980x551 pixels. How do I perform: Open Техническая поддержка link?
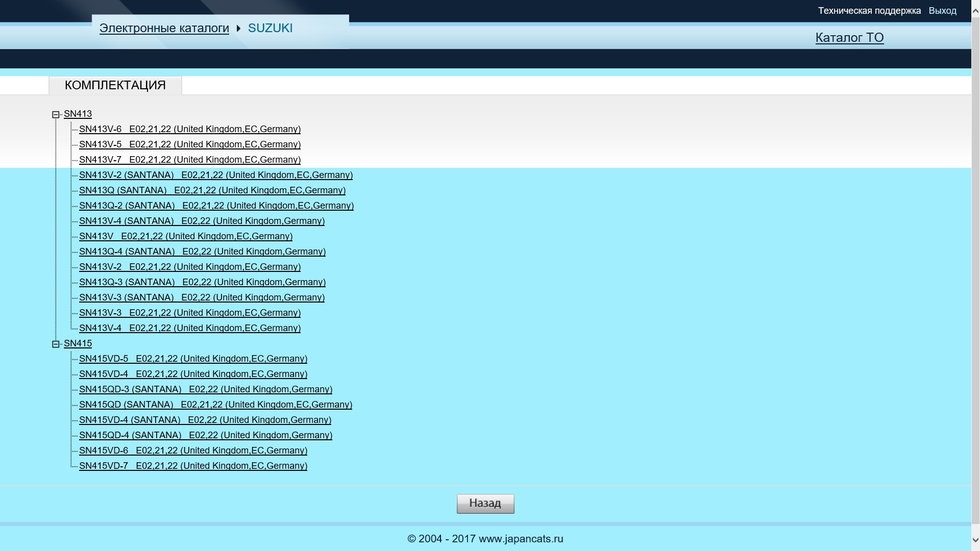pyautogui.click(x=869, y=11)
